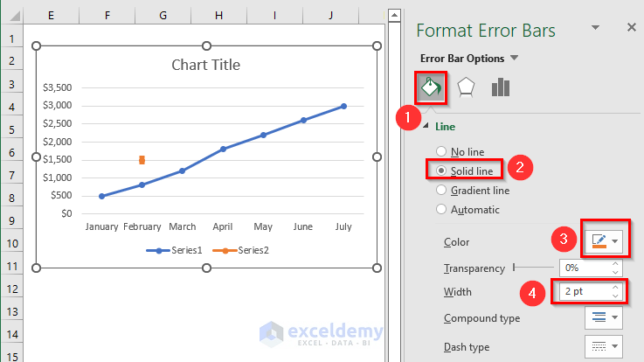Click the $3,500 axis label
644x362 pixels.
[58, 87]
